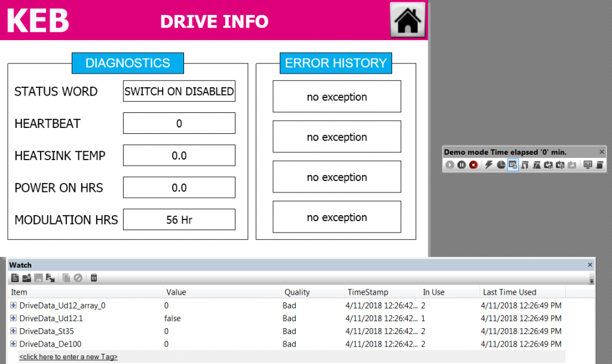Sort by Last Time Used column header
612x364 pixels.
522,292
